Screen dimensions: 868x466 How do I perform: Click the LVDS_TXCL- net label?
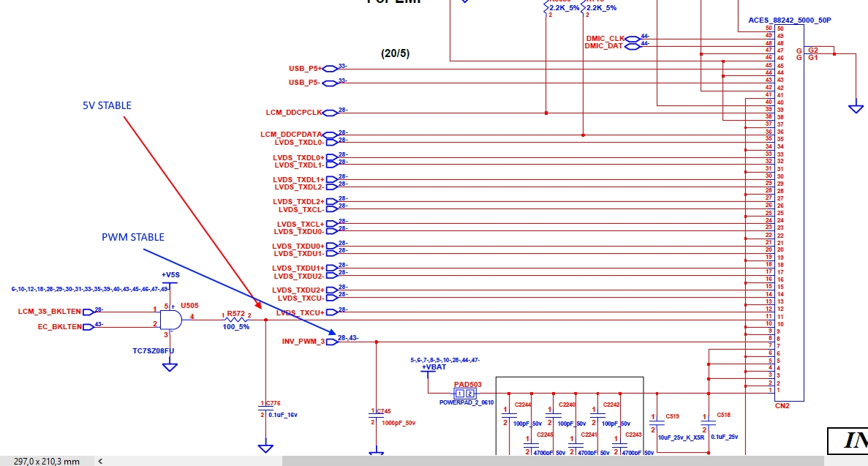pos(302,209)
